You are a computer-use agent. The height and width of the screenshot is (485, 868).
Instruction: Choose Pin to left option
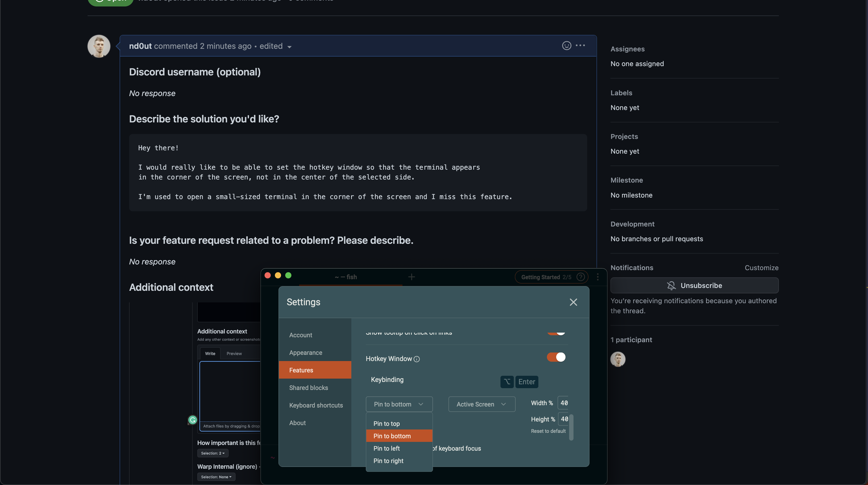click(x=399, y=448)
